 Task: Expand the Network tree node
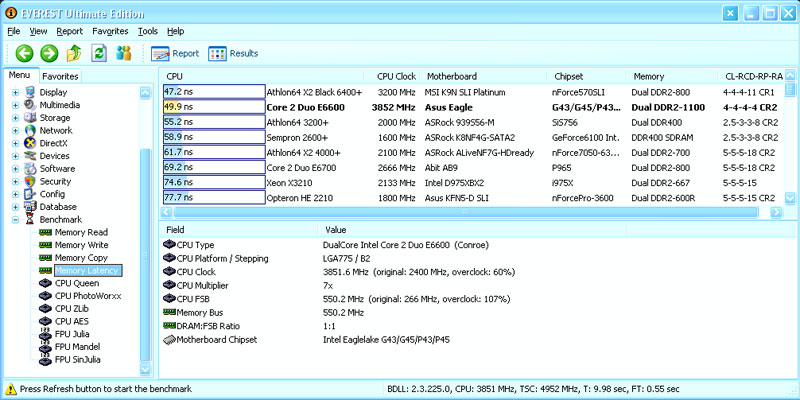15,131
